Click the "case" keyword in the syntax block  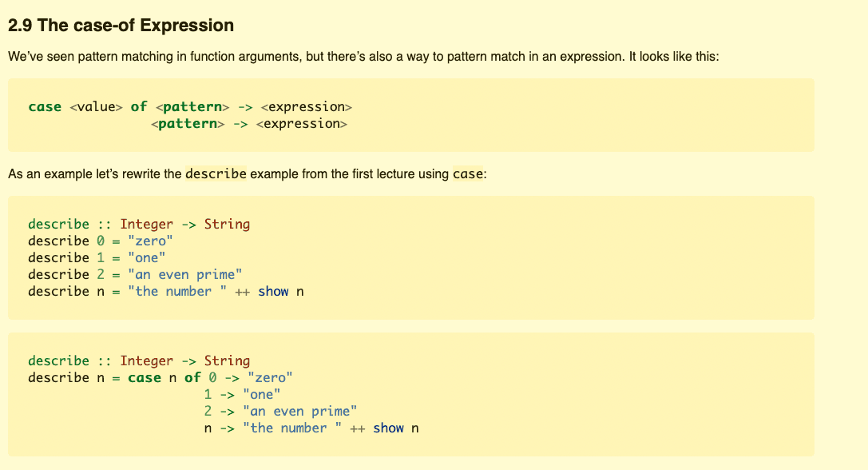click(45, 106)
